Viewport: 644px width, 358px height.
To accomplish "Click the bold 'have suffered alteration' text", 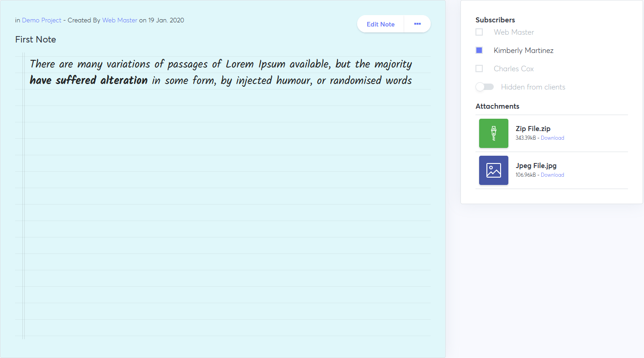I will point(89,81).
